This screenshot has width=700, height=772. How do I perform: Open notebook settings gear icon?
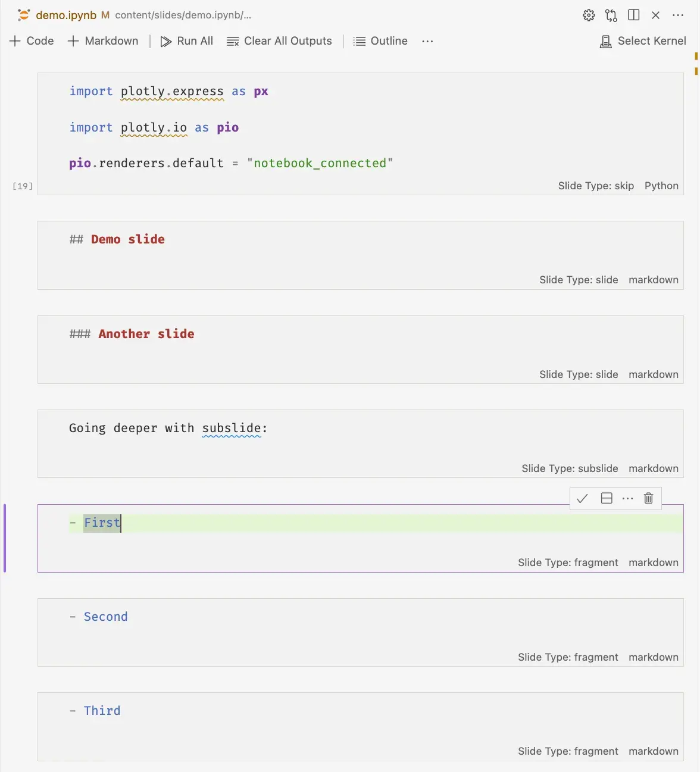coord(589,15)
